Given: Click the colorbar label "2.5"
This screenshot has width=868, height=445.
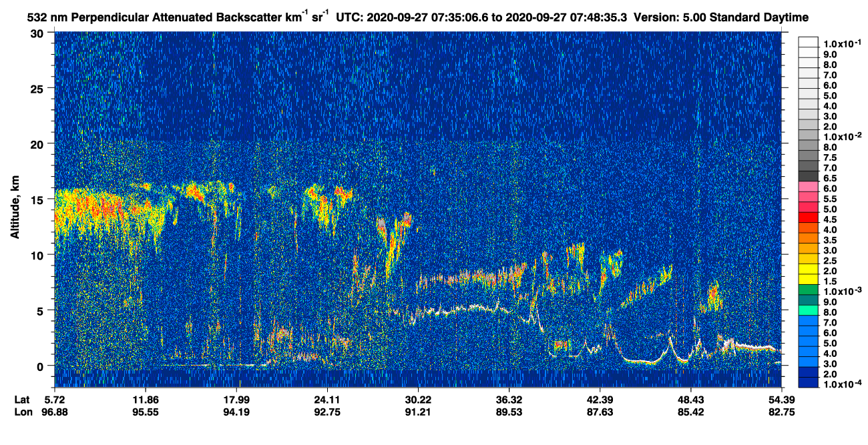Looking at the screenshot, I should [830, 261].
